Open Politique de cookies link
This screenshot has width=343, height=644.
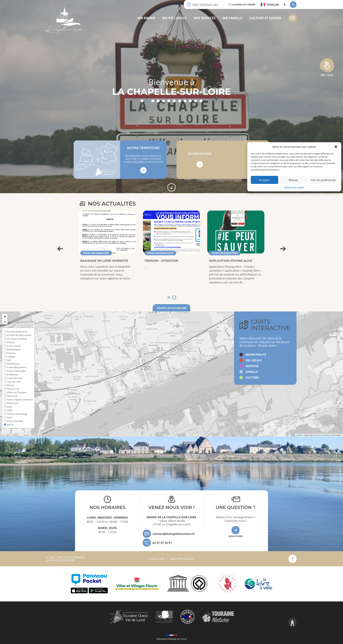294,187
